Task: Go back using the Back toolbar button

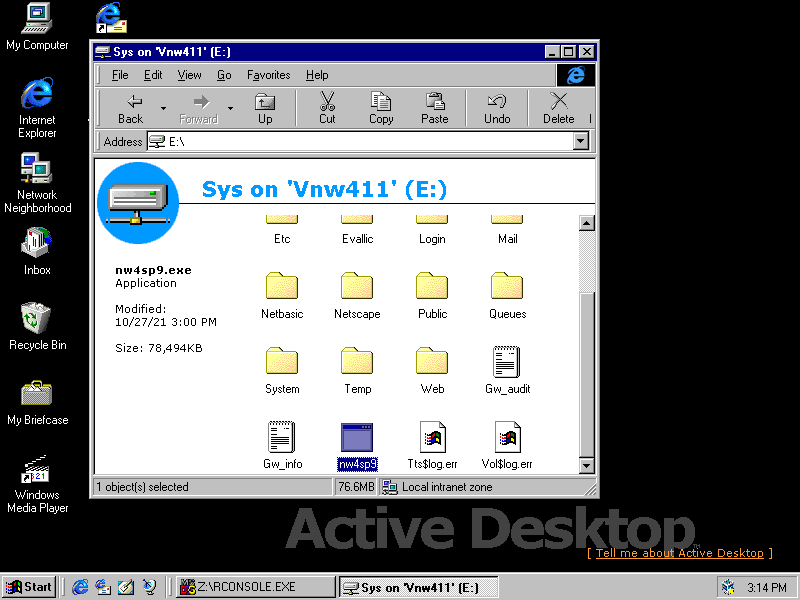Action: pos(131,108)
